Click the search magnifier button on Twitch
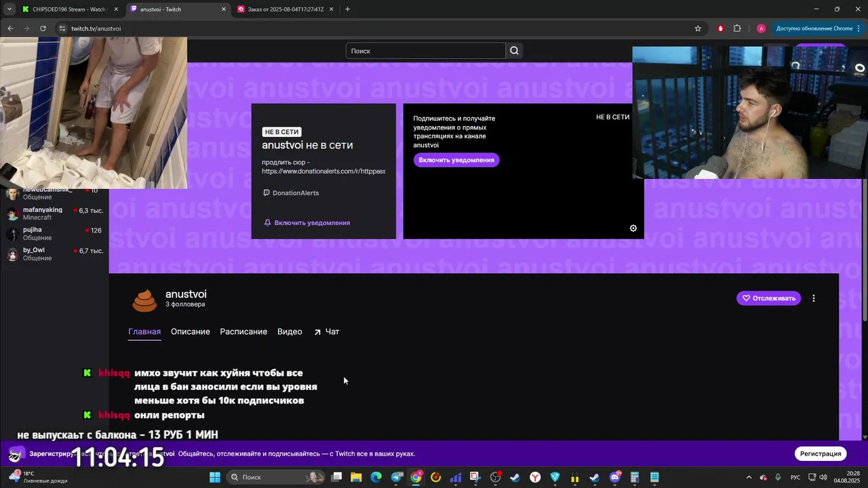The width and height of the screenshot is (868, 488). 514,51
